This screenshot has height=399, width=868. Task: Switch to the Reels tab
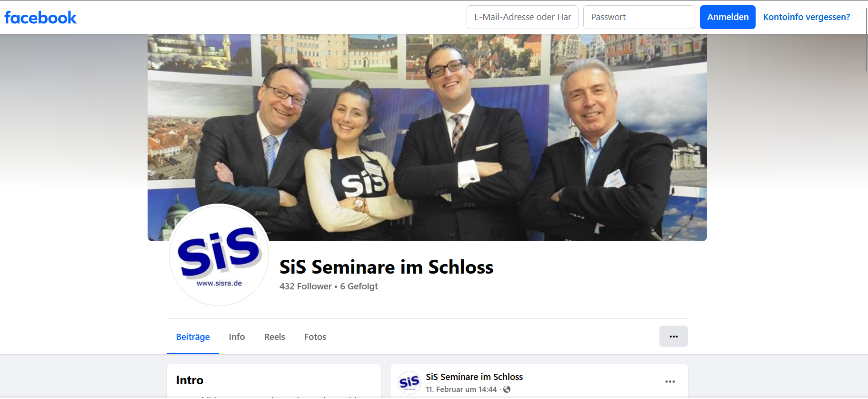point(275,337)
